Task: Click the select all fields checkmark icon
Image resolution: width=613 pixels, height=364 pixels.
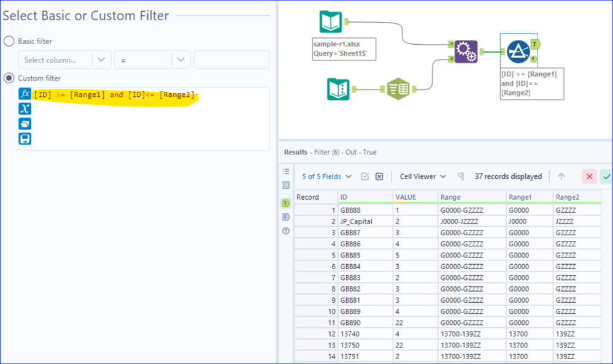Action: (364, 176)
